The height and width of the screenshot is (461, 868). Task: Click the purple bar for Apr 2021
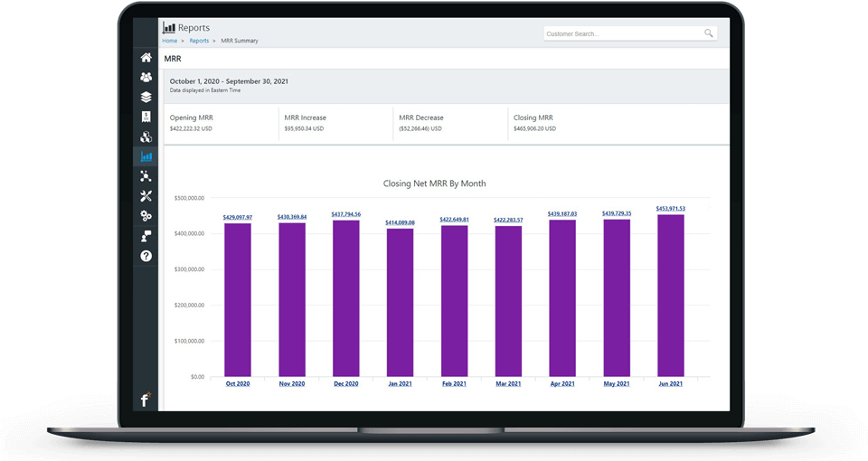[562, 298]
